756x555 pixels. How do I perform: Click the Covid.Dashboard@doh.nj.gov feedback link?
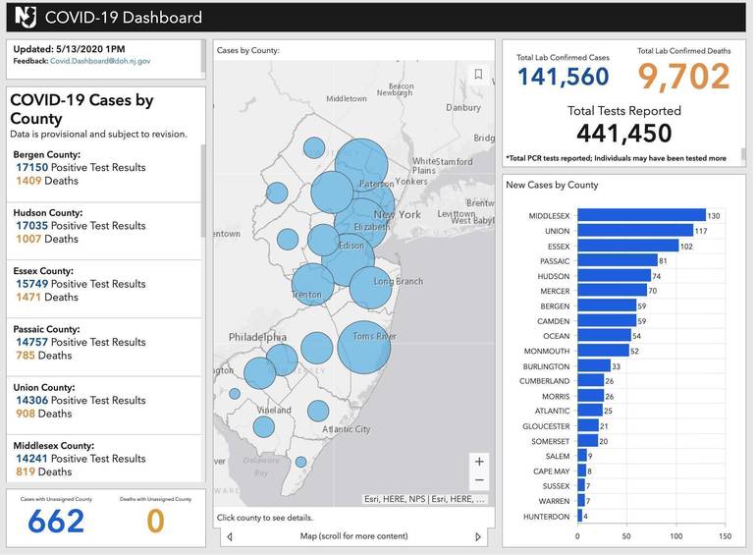point(101,61)
